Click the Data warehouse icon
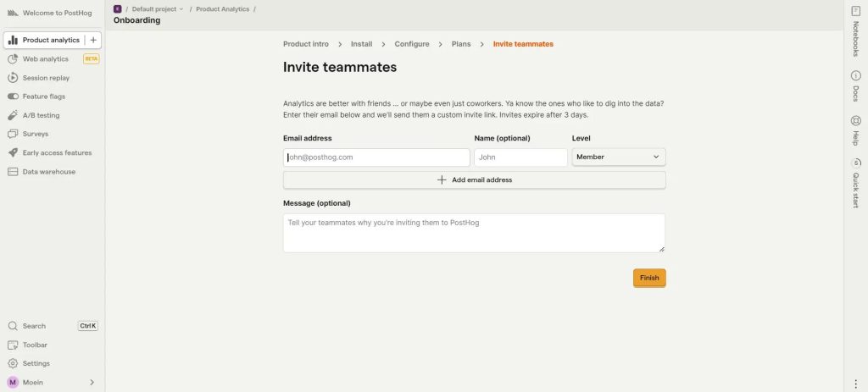Viewport: 868px width, 392px height. click(x=13, y=171)
